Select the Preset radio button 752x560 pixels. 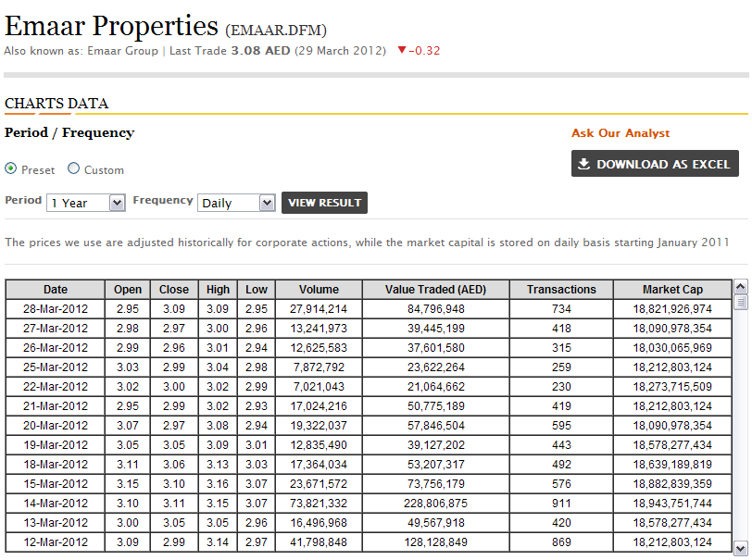(x=11, y=169)
